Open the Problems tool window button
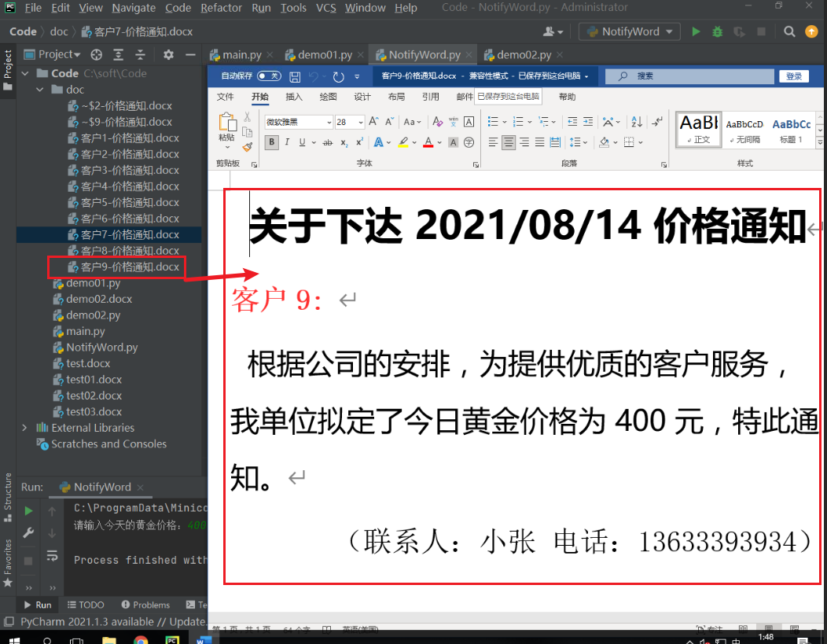The height and width of the screenshot is (644, 827). [x=145, y=605]
